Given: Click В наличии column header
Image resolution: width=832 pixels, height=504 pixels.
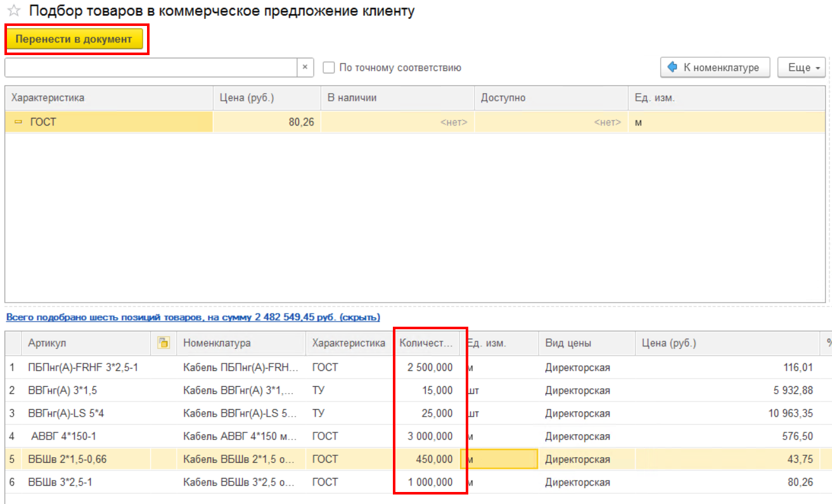Looking at the screenshot, I should [397, 98].
